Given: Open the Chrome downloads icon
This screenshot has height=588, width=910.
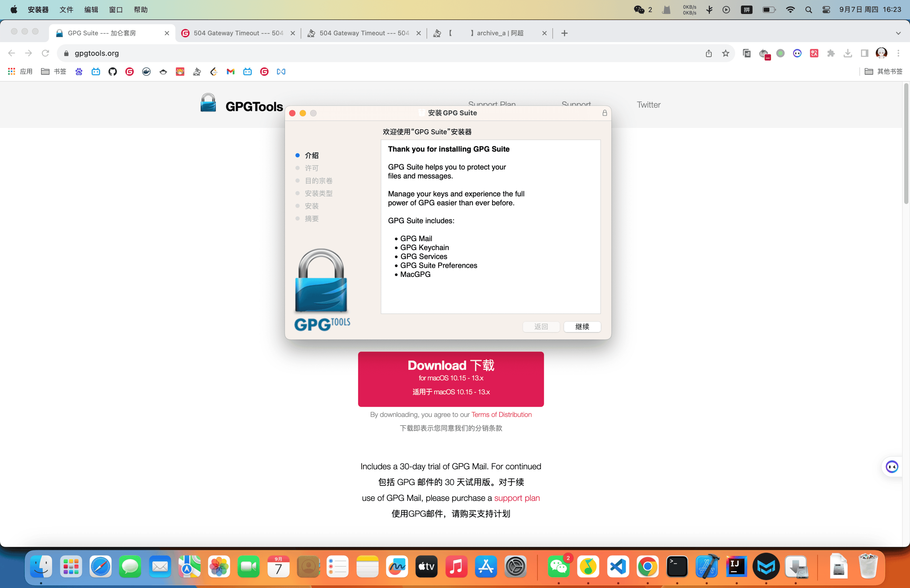Looking at the screenshot, I should (x=848, y=53).
